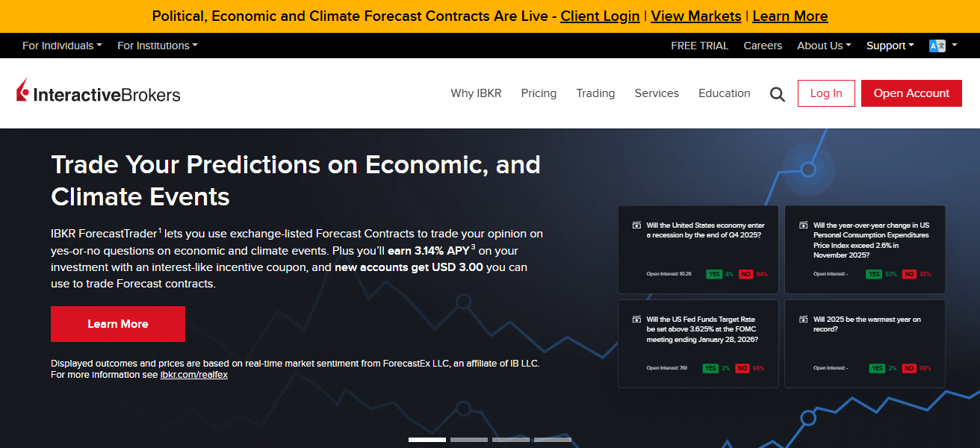Image resolution: width=980 pixels, height=448 pixels.
Task: Click the contract icon on the recession question card
Action: pos(635,225)
